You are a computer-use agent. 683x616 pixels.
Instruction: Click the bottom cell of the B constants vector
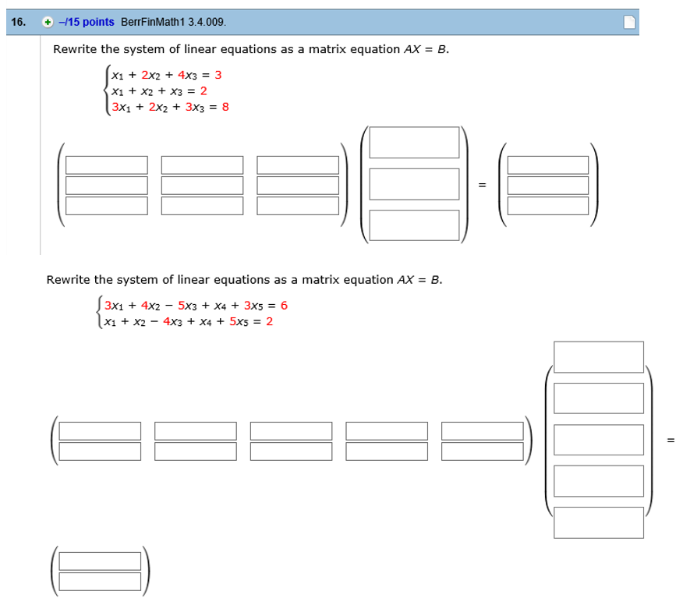click(x=547, y=207)
